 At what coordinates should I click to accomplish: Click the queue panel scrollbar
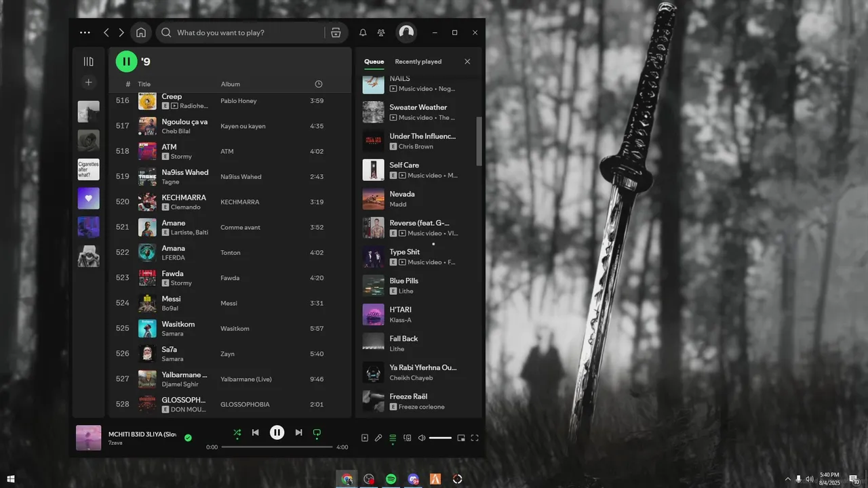[479, 141]
